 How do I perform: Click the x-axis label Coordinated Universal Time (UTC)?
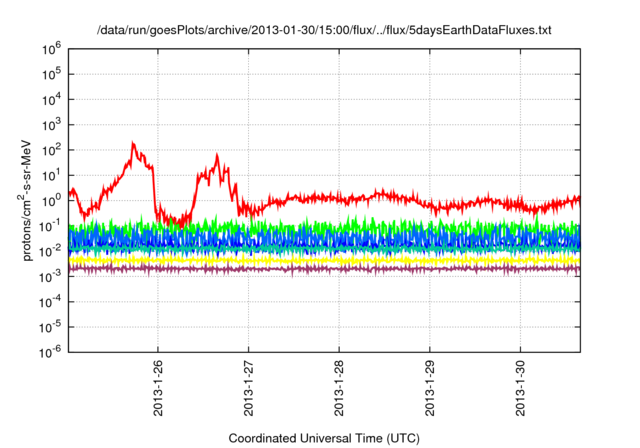(x=324, y=438)
